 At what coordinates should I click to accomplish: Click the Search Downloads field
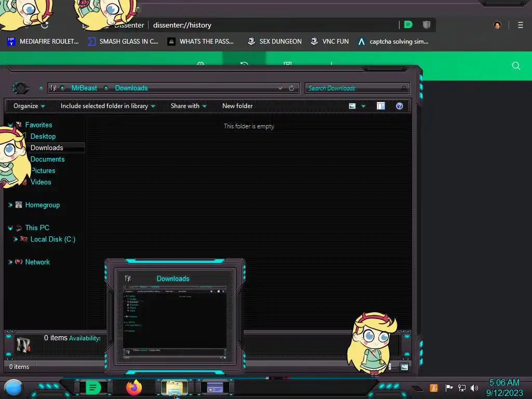(357, 88)
